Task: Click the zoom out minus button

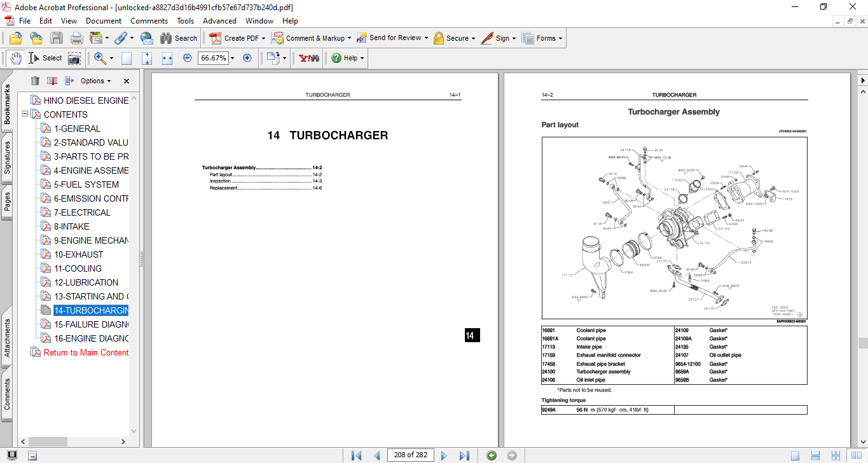Action: tap(187, 58)
